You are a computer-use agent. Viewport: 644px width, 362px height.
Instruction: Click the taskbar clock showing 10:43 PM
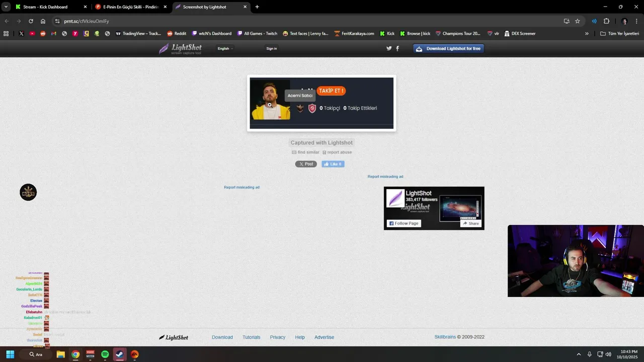(628, 354)
